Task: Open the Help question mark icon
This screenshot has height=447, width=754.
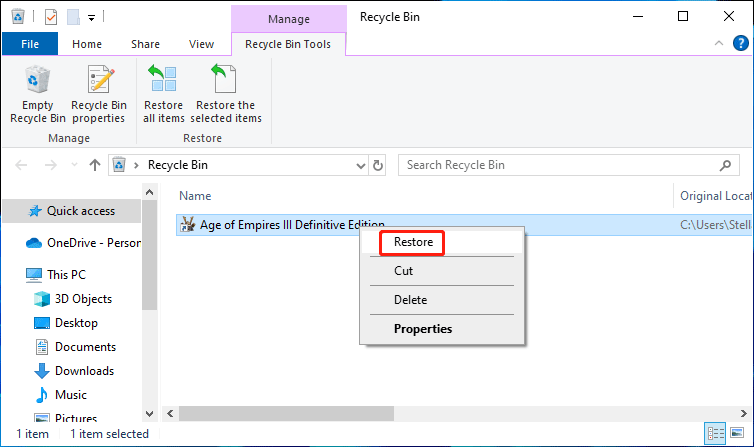Action: coord(741,43)
